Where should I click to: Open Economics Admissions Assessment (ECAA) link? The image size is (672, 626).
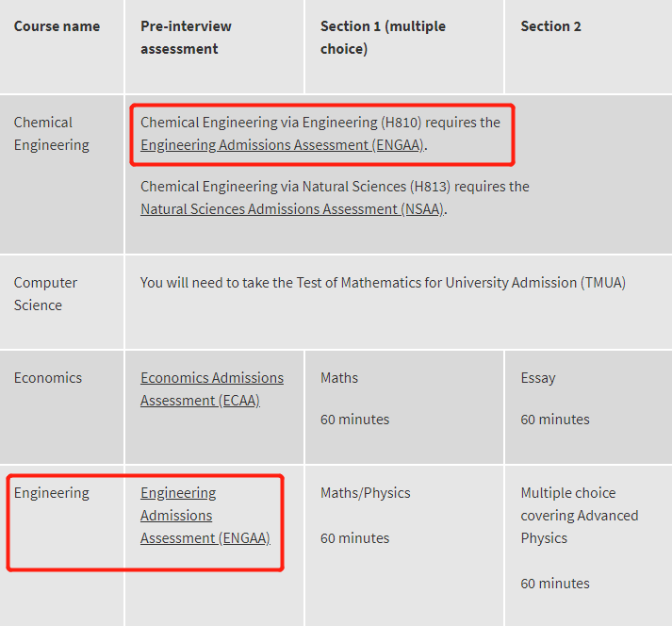pos(212,388)
